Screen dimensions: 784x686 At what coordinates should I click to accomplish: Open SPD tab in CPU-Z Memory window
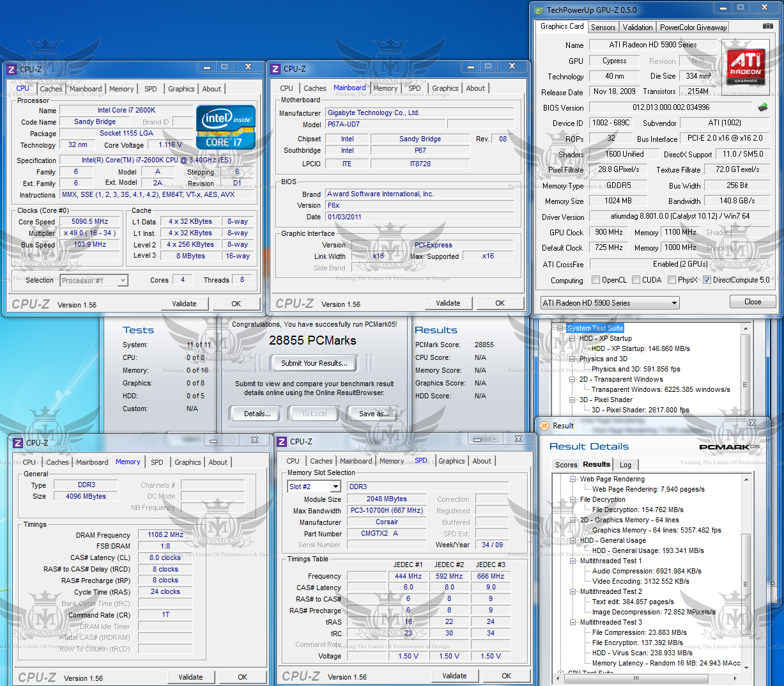tap(157, 462)
